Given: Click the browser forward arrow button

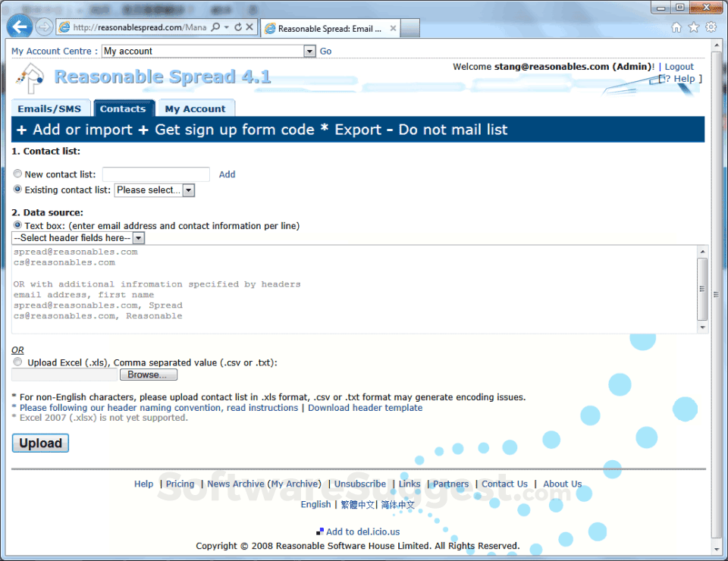Looking at the screenshot, I should (44, 27).
